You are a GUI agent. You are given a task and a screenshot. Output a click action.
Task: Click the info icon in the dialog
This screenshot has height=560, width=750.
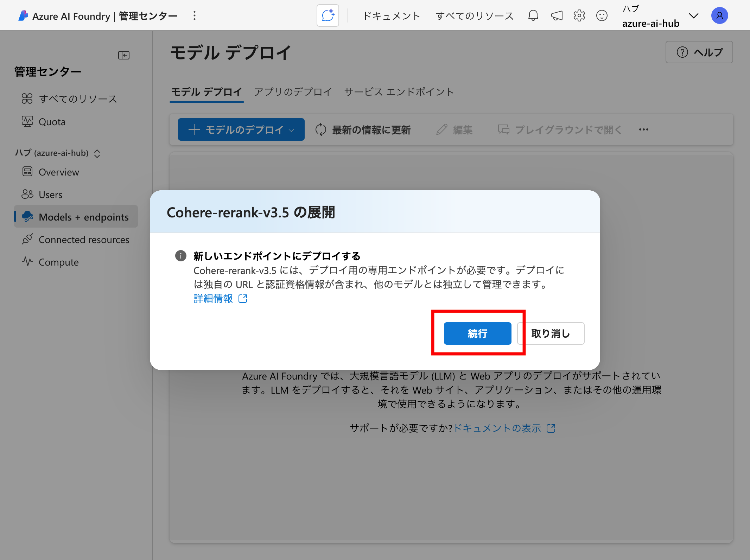click(180, 256)
